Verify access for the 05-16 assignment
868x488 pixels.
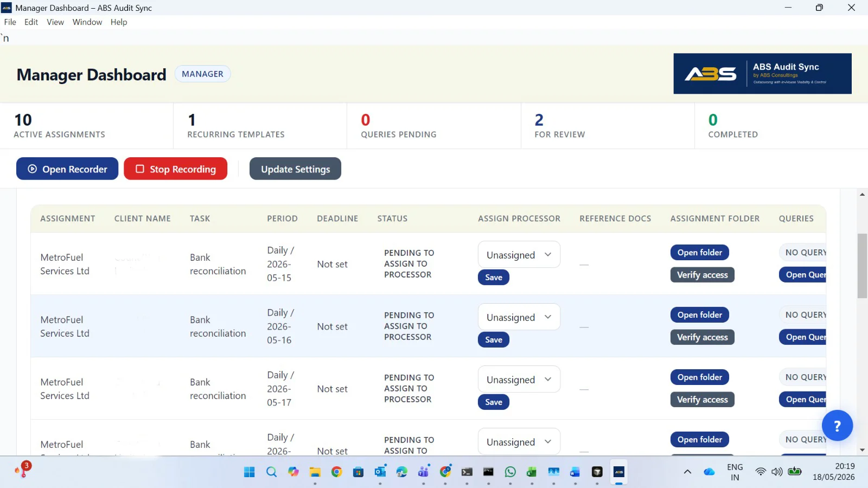(703, 337)
